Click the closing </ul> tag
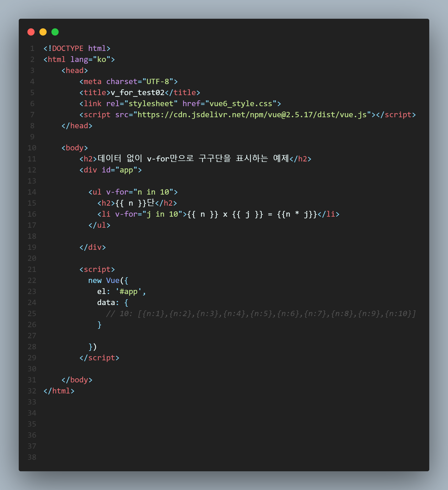The width and height of the screenshot is (448, 490). (x=99, y=225)
